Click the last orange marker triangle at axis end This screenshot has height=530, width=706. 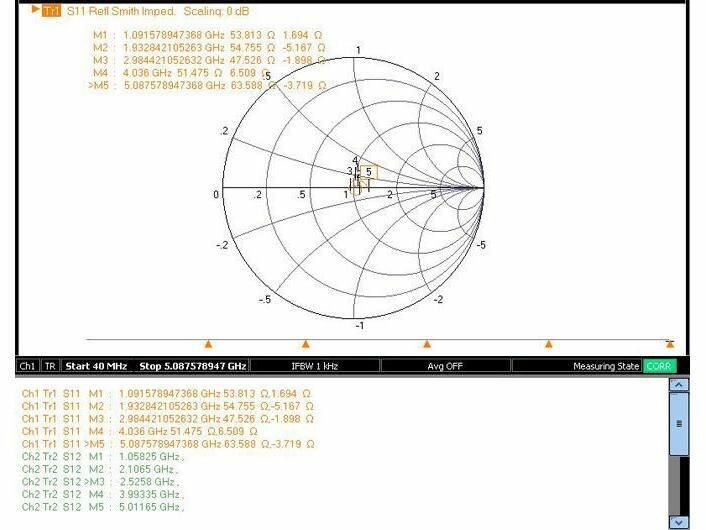coord(670,344)
